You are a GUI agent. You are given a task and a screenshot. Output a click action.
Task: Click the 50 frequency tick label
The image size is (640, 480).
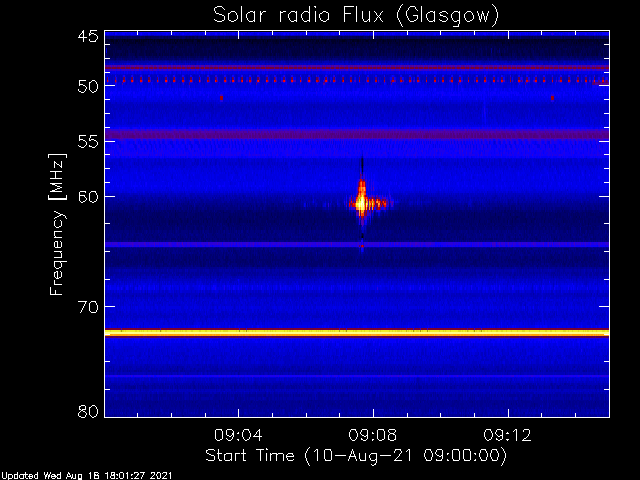click(88, 87)
